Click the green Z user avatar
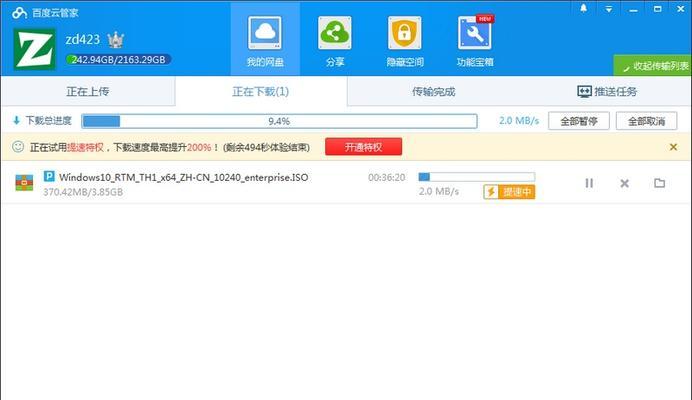Image resolution: width=692 pixels, height=400 pixels. [x=34, y=49]
